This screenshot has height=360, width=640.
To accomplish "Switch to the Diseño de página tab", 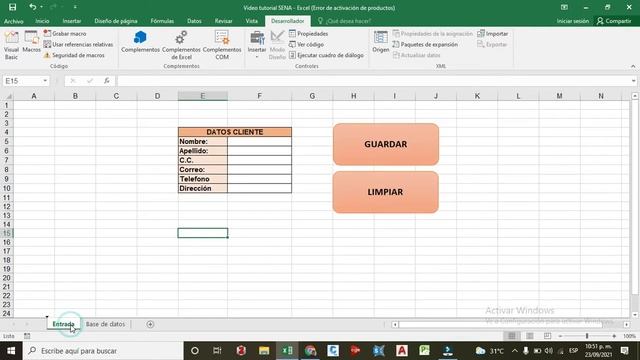I will click(x=116, y=21).
